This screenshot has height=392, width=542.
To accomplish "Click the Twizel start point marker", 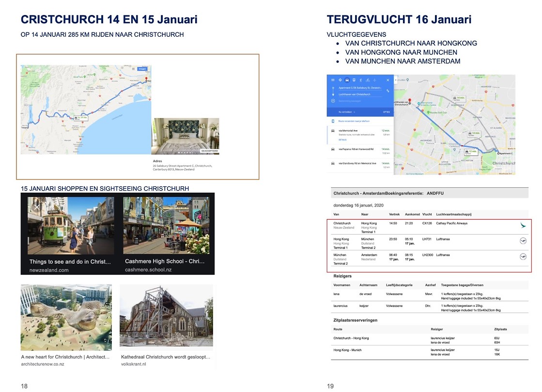I will 28,127.
